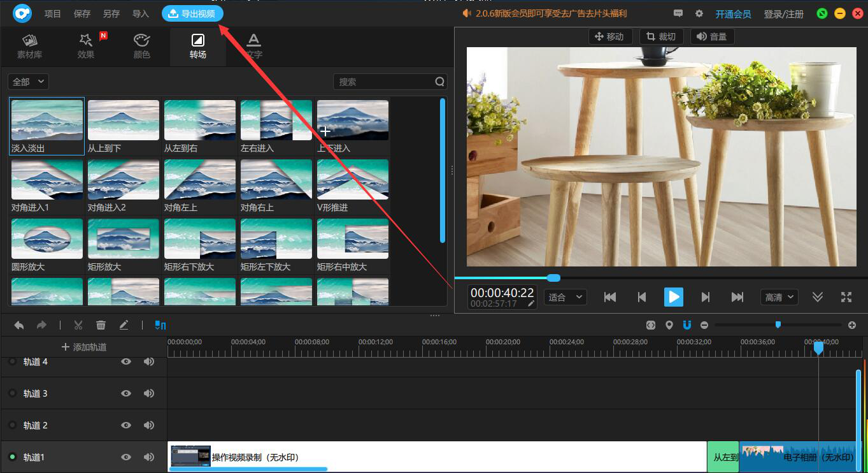The height and width of the screenshot is (473, 868).
Task: Open the 高清 quality dropdown
Action: click(x=779, y=297)
